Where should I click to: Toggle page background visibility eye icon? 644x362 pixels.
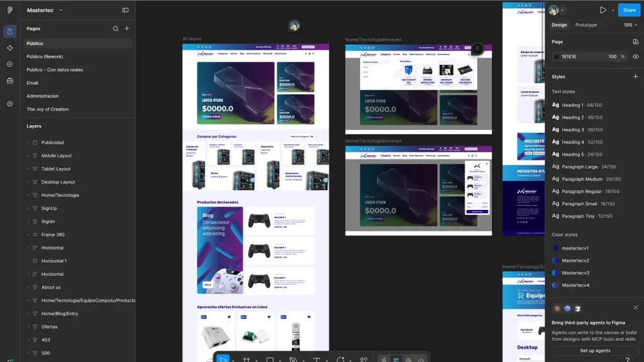point(635,57)
